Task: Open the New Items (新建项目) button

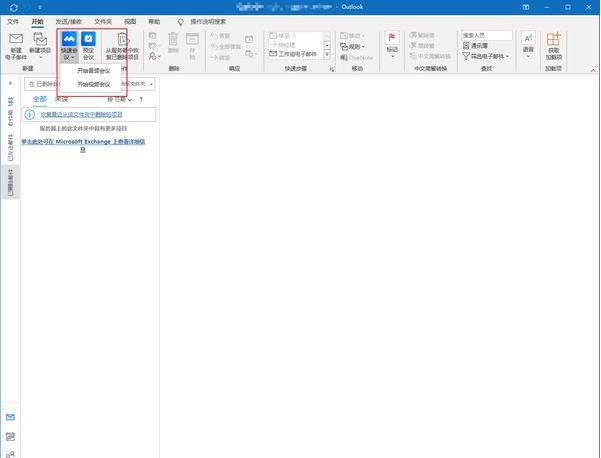Action: coord(41,45)
